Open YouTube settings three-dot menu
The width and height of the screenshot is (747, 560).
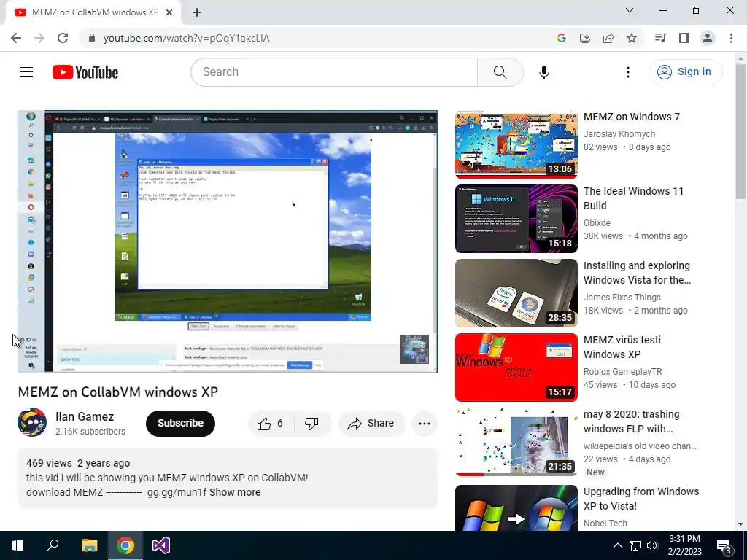tap(628, 72)
